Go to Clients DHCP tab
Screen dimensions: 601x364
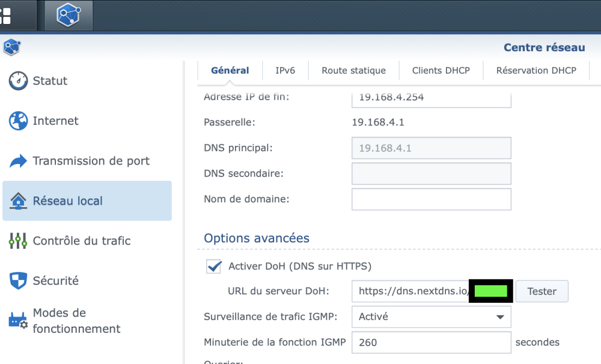click(x=441, y=70)
